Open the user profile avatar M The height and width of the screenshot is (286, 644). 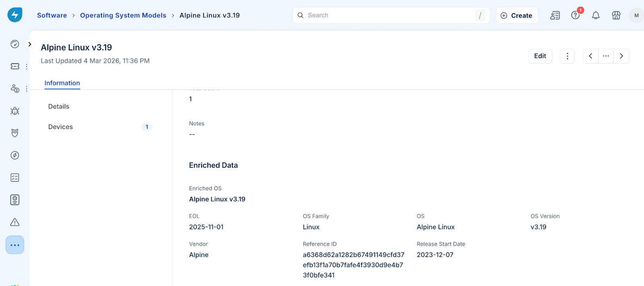click(636, 15)
